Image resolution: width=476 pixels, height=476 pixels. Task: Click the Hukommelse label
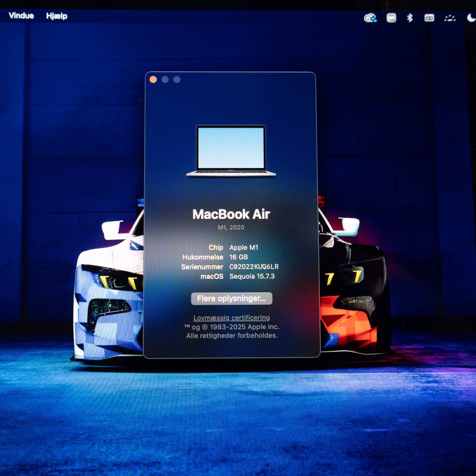click(x=203, y=257)
